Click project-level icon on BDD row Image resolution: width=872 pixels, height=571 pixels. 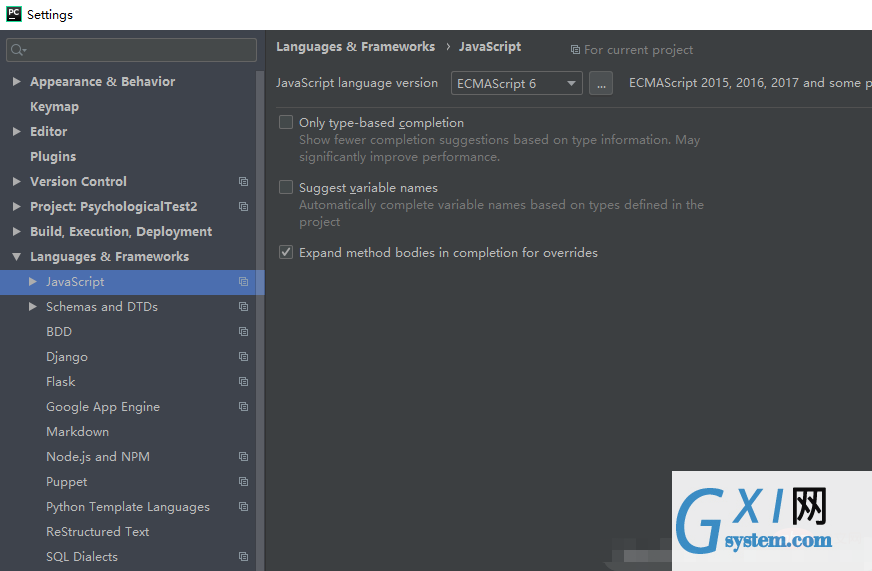point(243,332)
